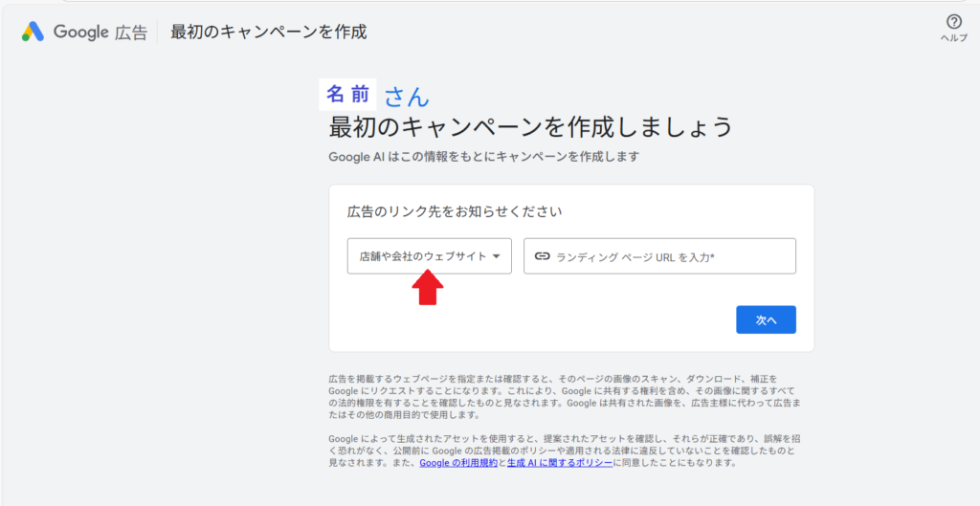Click the header title 最初のキャンペーンを作成
980x506 pixels.
click(x=269, y=32)
